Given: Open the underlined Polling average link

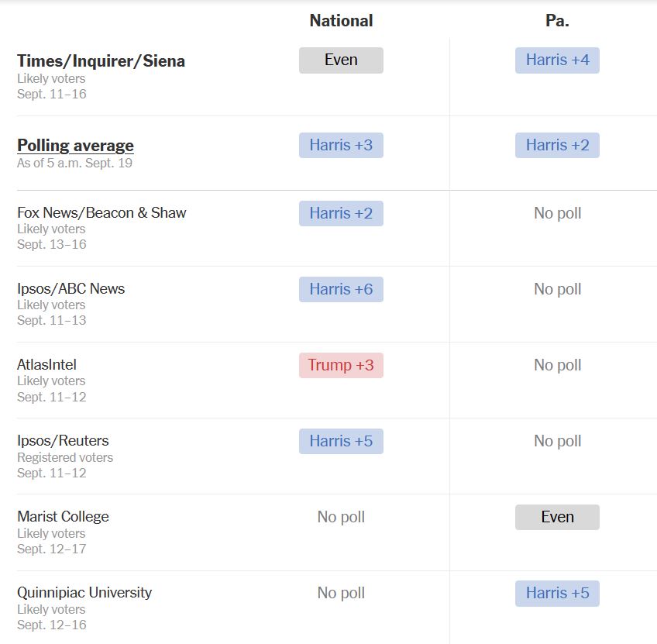Looking at the screenshot, I should [x=75, y=146].
